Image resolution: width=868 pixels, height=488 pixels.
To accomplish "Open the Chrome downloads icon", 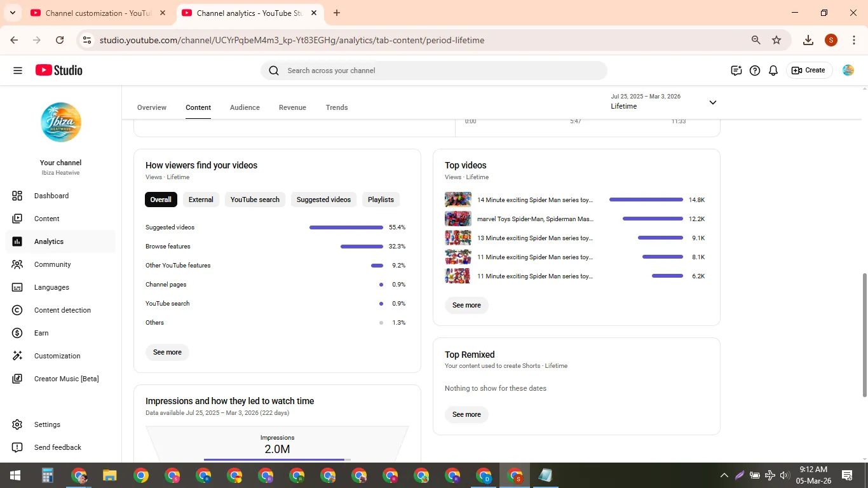I will (x=808, y=40).
